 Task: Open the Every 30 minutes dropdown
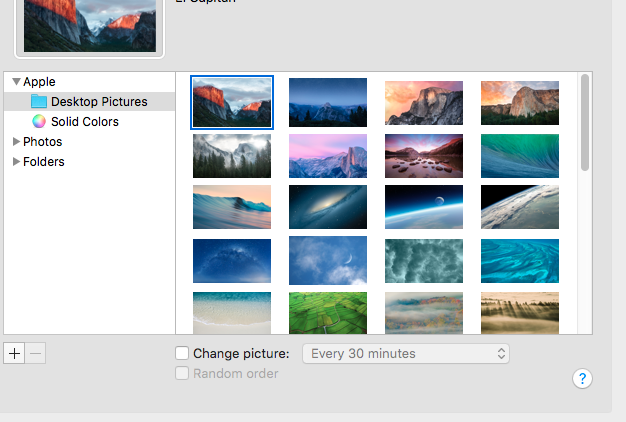[406, 353]
